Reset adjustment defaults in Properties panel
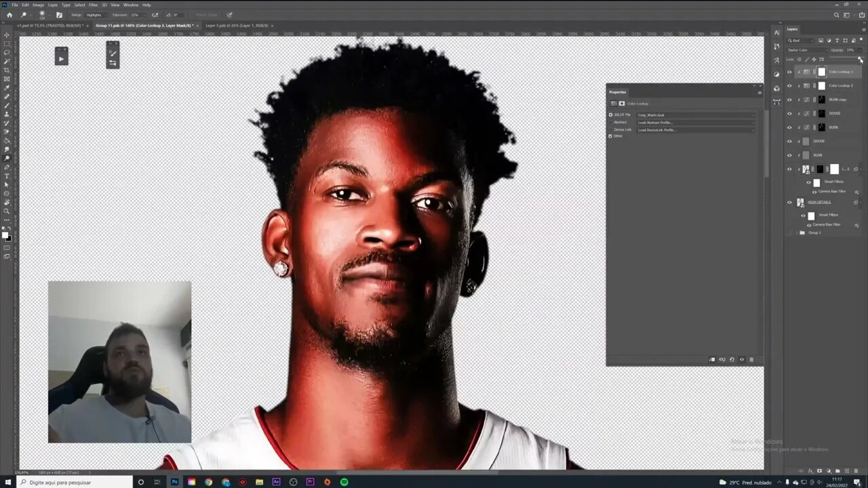The image size is (868, 488). click(732, 359)
